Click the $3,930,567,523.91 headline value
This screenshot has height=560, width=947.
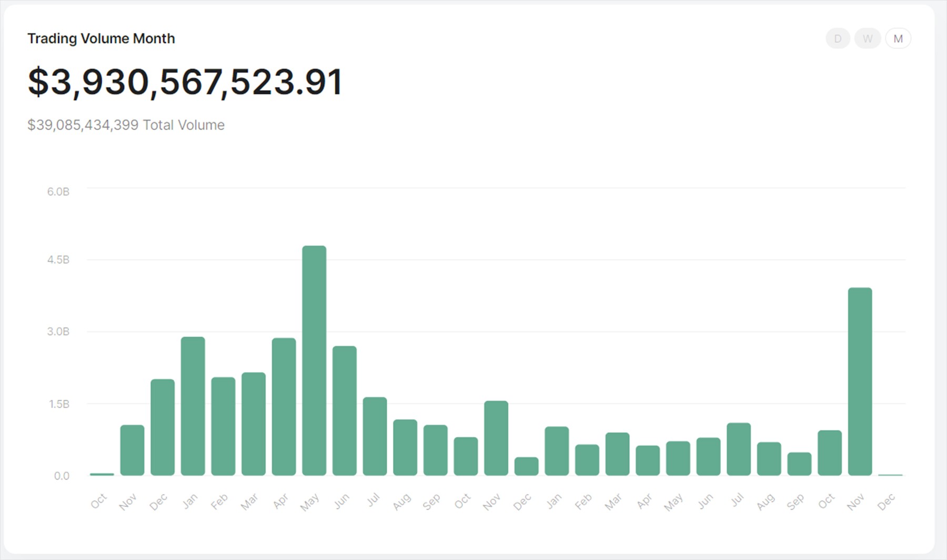[185, 83]
